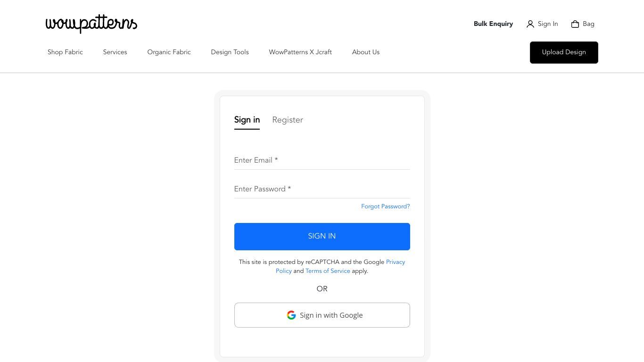Switch to the Register tab
This screenshot has width=644, height=362.
288,120
